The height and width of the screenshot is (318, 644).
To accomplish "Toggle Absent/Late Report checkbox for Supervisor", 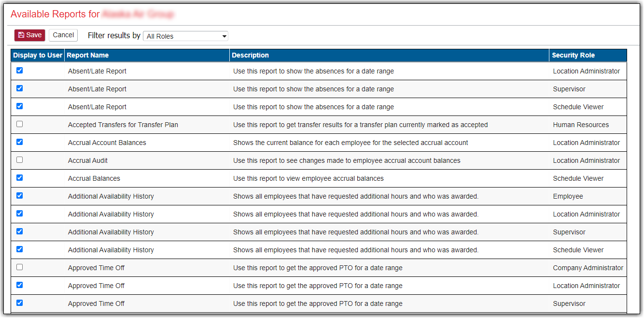I will click(x=19, y=88).
